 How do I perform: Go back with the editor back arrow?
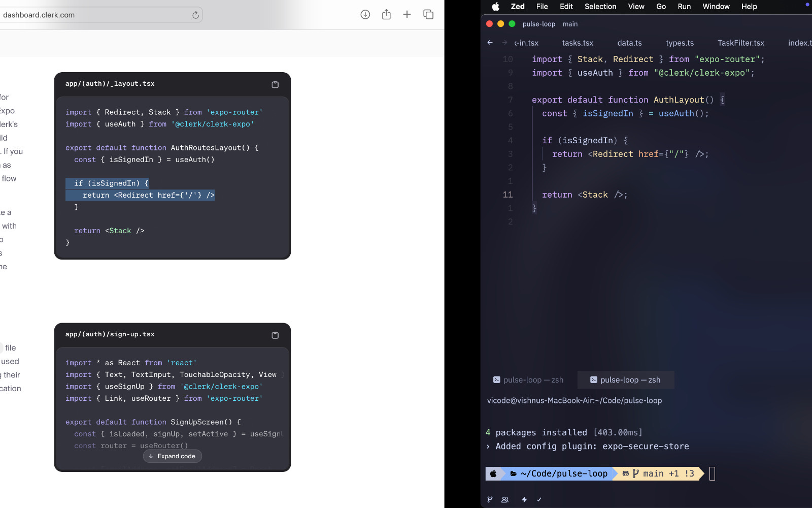pos(490,43)
